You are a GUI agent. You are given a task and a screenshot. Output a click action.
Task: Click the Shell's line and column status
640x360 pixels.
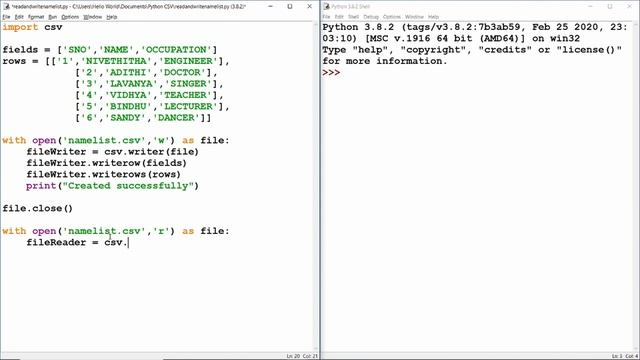pyautogui.click(x=624, y=356)
